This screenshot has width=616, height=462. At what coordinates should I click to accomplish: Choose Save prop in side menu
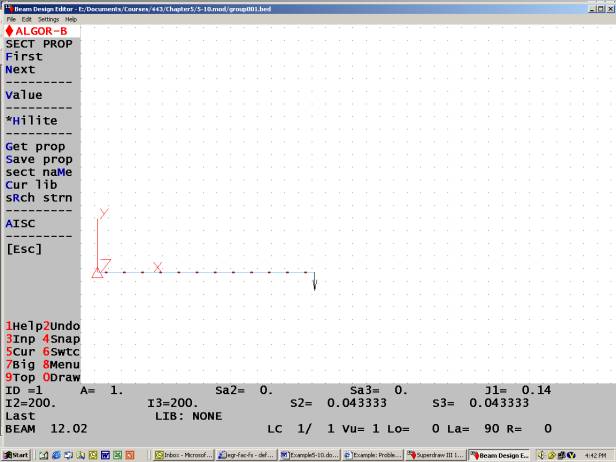coord(39,159)
